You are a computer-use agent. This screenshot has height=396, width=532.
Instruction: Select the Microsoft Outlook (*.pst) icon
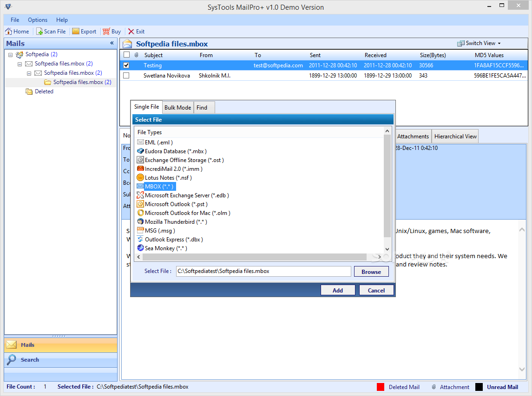140,204
